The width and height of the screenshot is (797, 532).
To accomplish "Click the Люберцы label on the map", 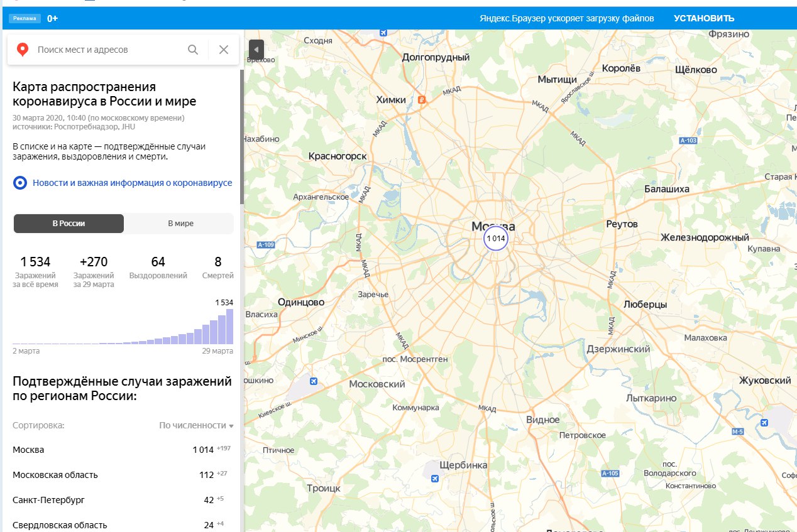I will 645,304.
